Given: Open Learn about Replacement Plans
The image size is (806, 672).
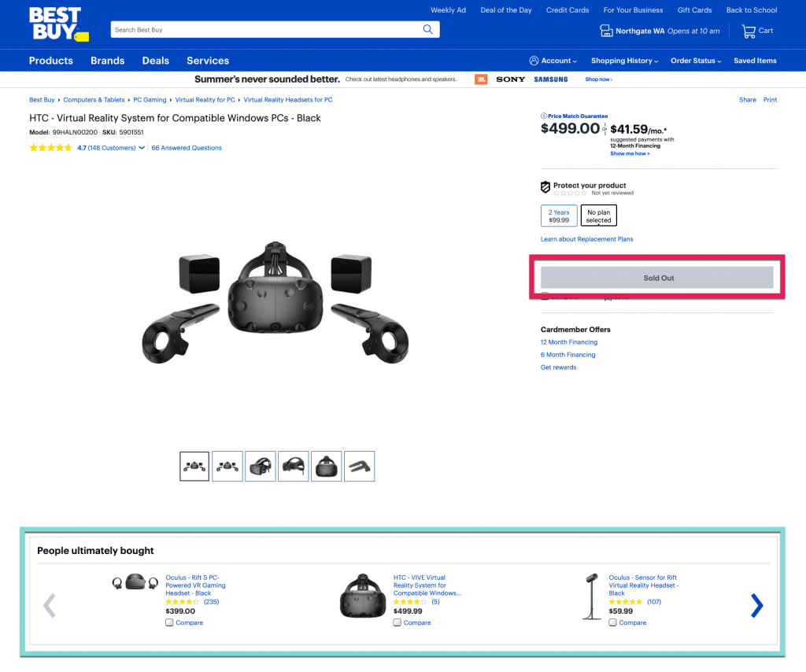Looking at the screenshot, I should 586,239.
